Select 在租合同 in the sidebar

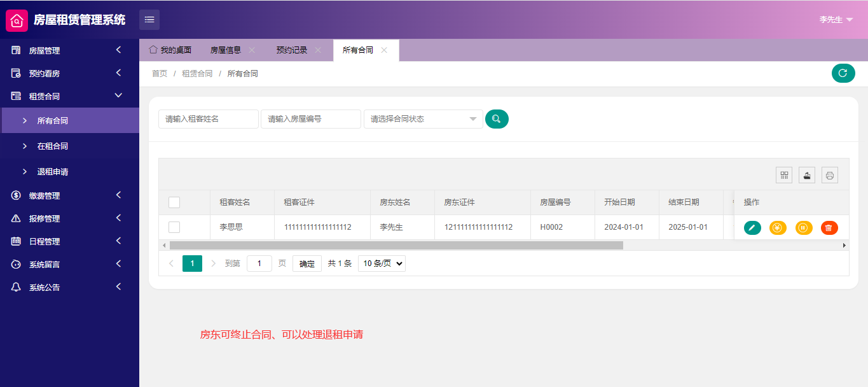[x=70, y=146]
